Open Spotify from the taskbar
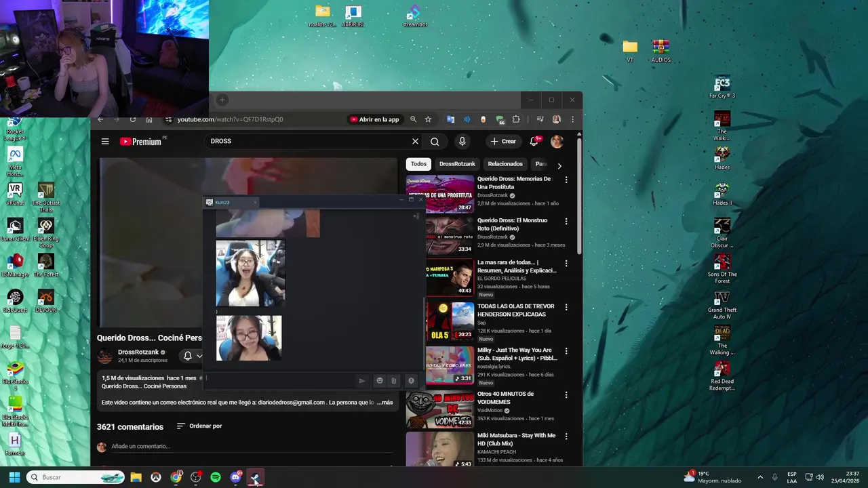Image resolution: width=868 pixels, height=488 pixels. (216, 477)
